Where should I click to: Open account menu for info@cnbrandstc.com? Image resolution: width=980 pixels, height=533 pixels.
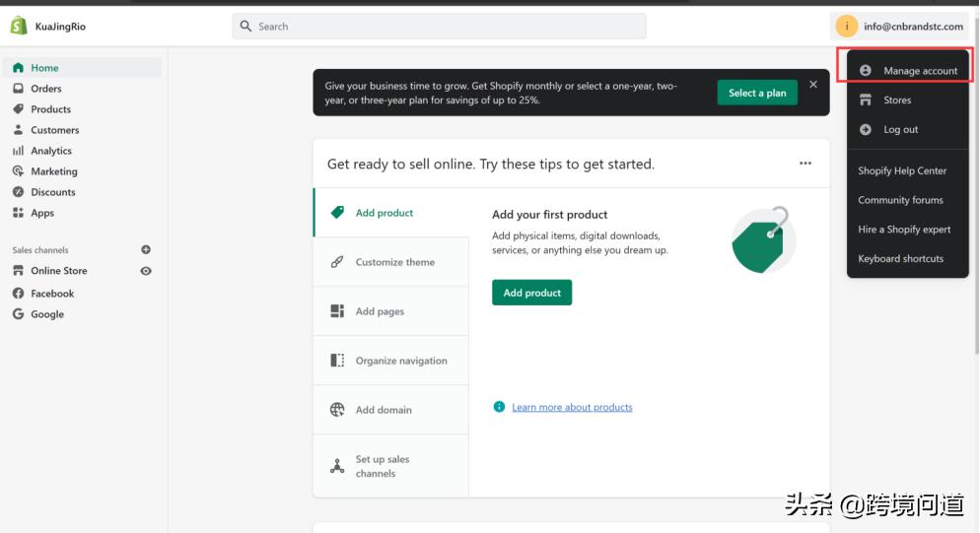pos(900,27)
